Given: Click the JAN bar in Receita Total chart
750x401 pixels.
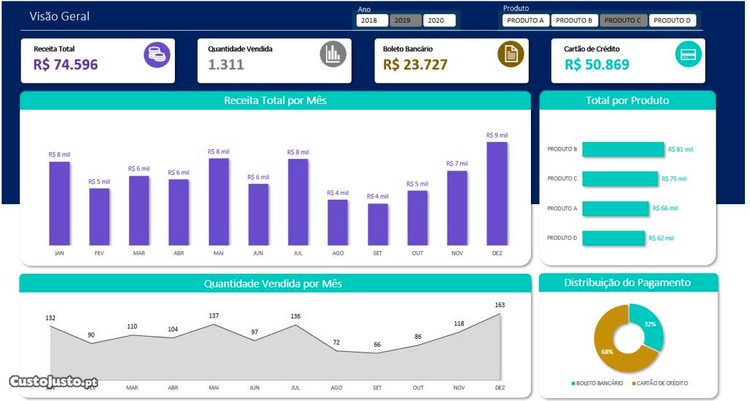Looking at the screenshot, I should tap(59, 203).
